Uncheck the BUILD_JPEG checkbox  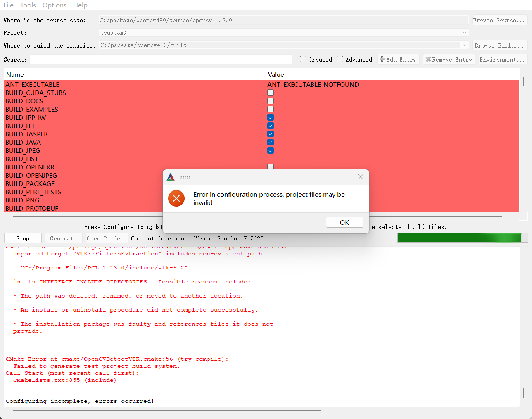271,150
